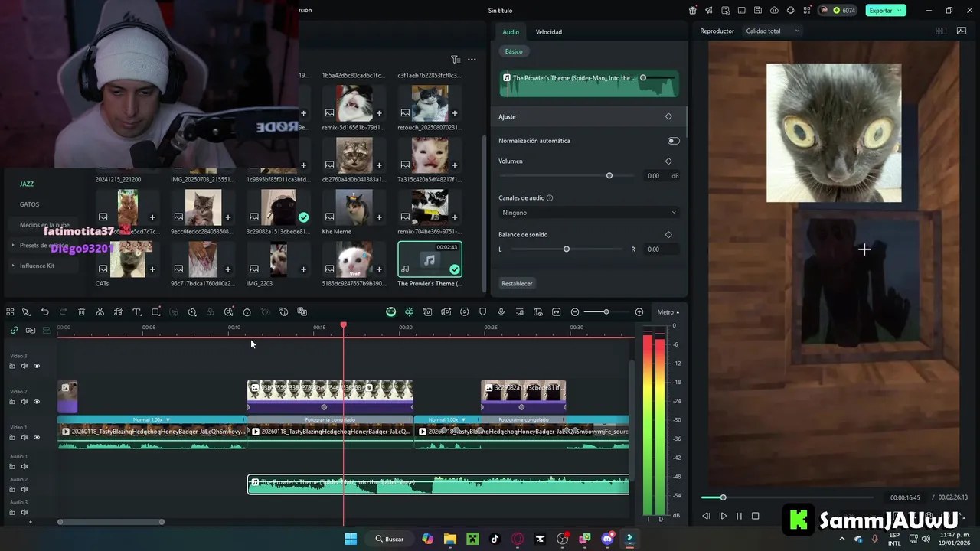The width and height of the screenshot is (980, 551).
Task: Click the support headset icon in title bar
Action: [x=790, y=10]
